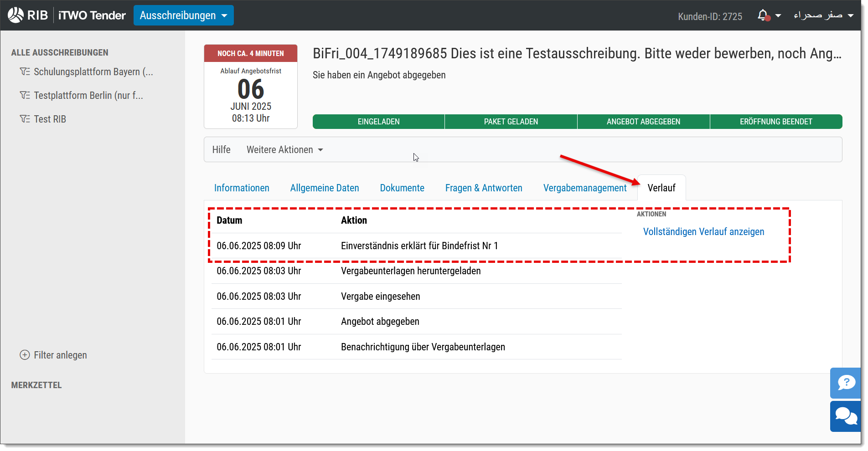This screenshot has height=451, width=868.
Task: Click the Hilfe button
Action: 221,150
